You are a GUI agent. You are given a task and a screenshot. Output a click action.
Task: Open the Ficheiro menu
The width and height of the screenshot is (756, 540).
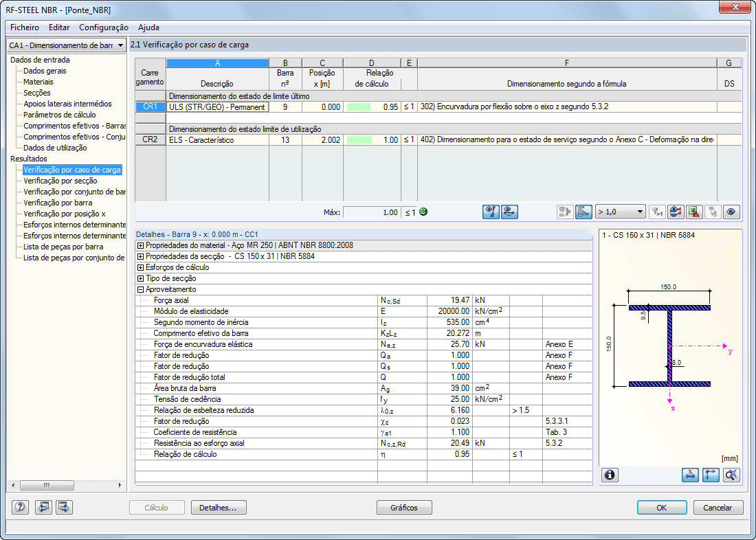25,27
